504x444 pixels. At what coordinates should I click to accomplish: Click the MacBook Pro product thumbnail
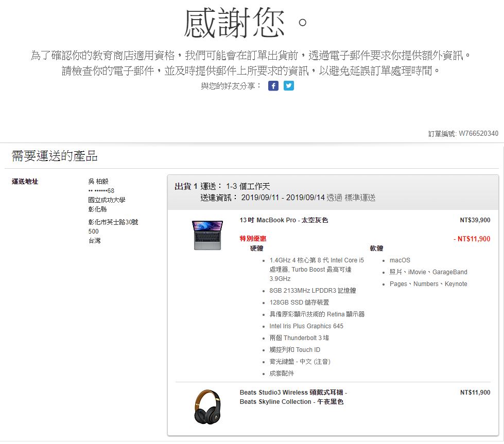coord(207,235)
